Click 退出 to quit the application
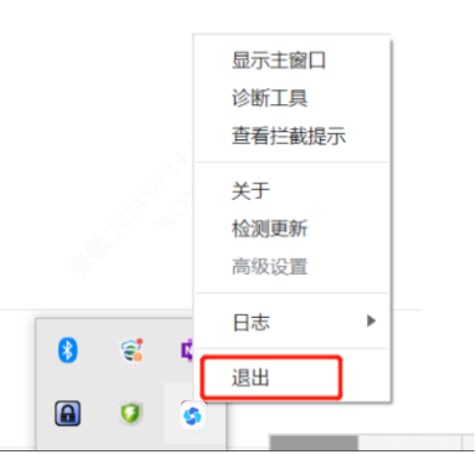Image resolution: width=476 pixels, height=454 pixels. [271, 378]
